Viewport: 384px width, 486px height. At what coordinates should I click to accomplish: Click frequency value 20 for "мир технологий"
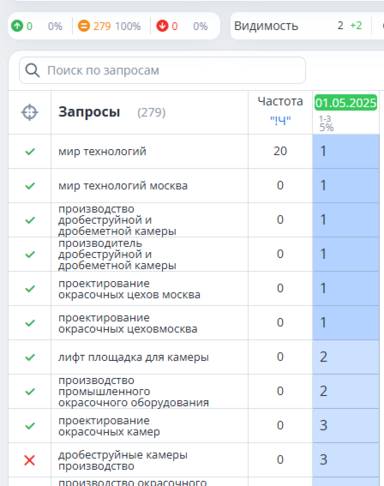tap(280, 151)
